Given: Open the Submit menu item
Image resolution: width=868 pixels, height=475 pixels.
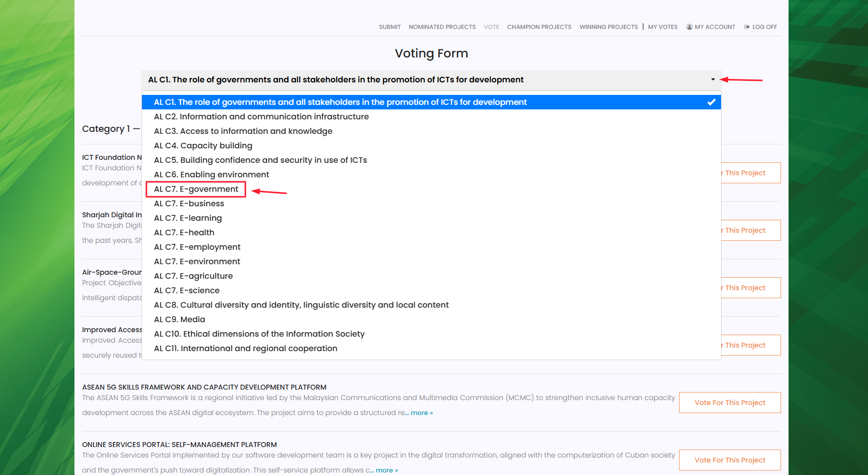Looking at the screenshot, I should (x=390, y=27).
